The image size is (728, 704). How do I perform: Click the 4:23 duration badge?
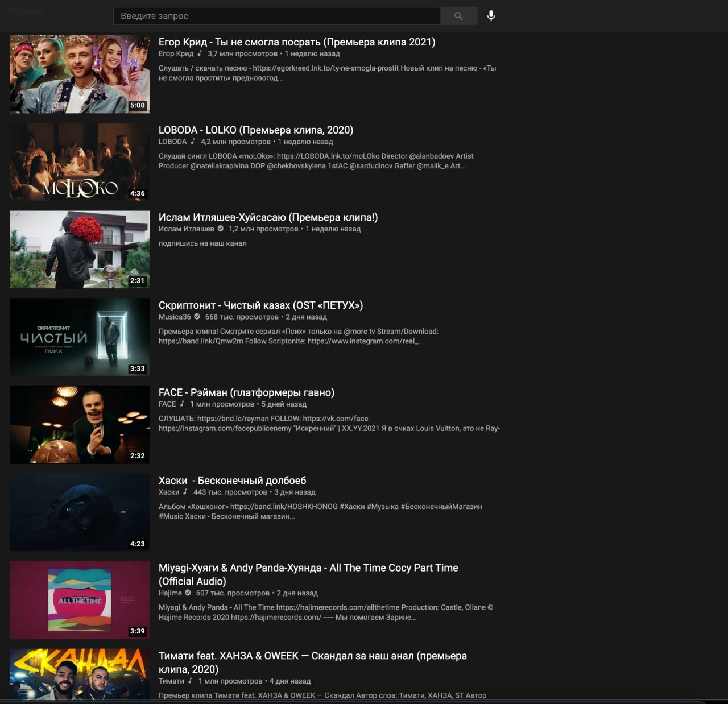(138, 544)
